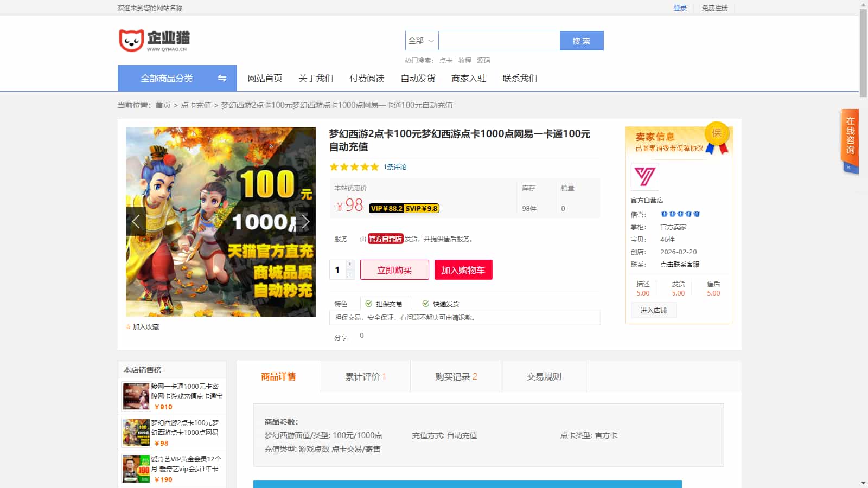Open the 全部 search category dropdown
Image resolution: width=868 pixels, height=488 pixels.
(x=422, y=41)
